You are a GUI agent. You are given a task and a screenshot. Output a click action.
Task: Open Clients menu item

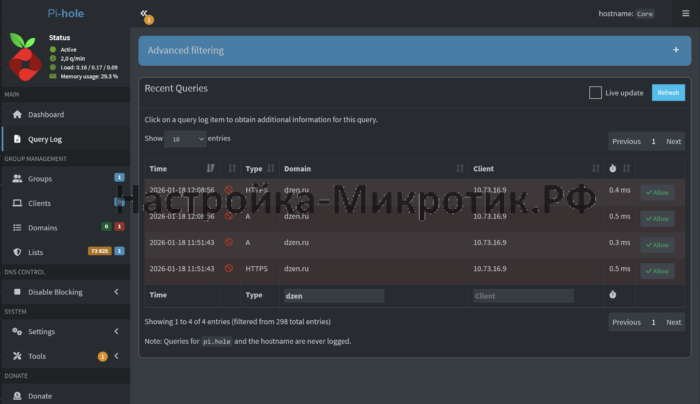pos(66,203)
